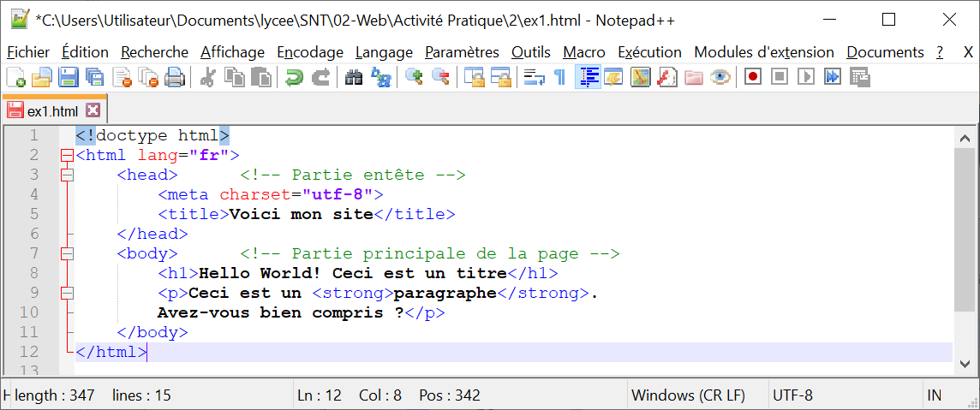Undo last change with green arrow
This screenshot has width=980, height=410.
coord(294,77)
